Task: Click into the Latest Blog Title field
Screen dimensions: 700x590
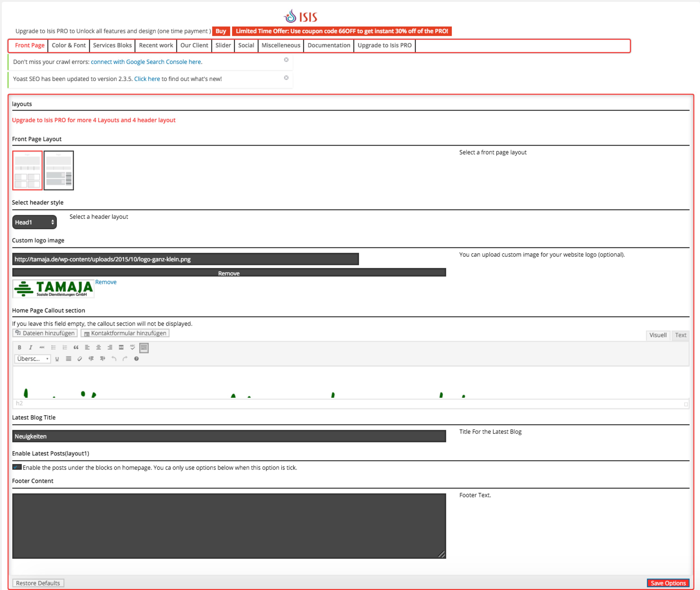Action: pos(229,436)
